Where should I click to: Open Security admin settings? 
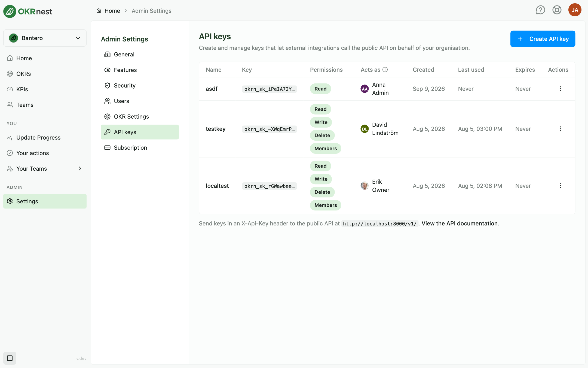(140, 85)
